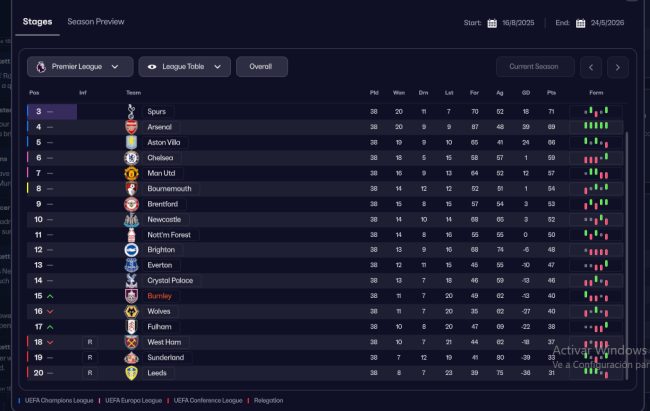Go to the previous season arrow

pos(591,67)
